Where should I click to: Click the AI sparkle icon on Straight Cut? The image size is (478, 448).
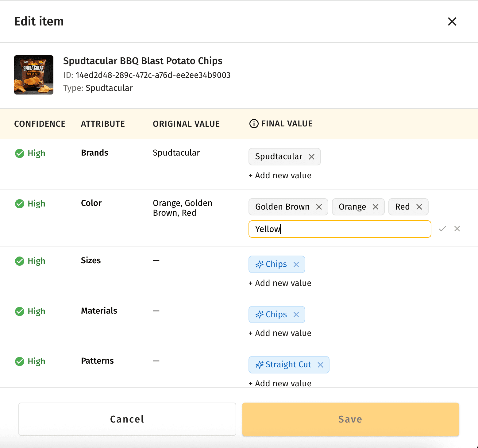coord(260,365)
